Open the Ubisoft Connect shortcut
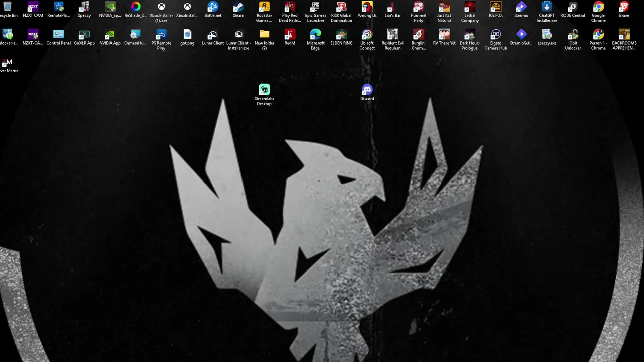This screenshot has height=362, width=644. click(367, 34)
